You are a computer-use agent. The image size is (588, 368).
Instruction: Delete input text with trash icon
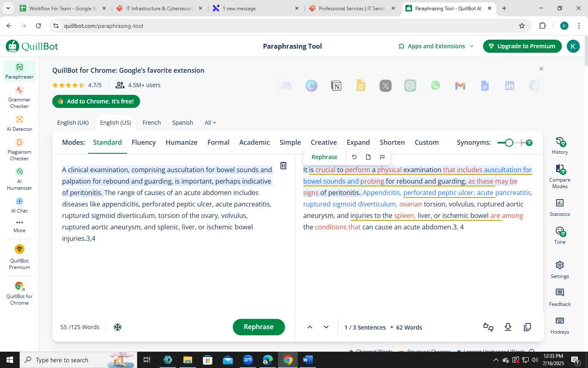[283, 166]
